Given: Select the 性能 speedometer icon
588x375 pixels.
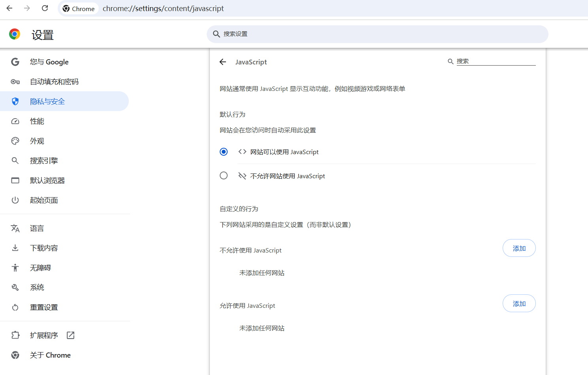Looking at the screenshot, I should pos(15,121).
